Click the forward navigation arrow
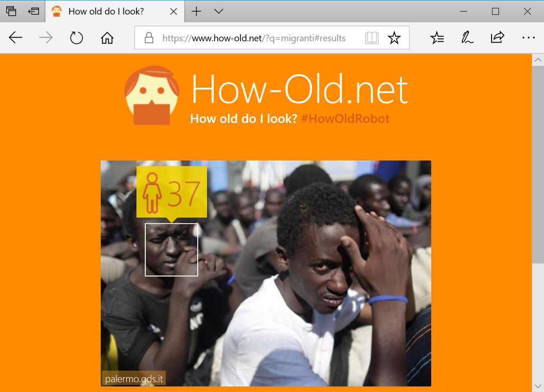 [x=46, y=38]
